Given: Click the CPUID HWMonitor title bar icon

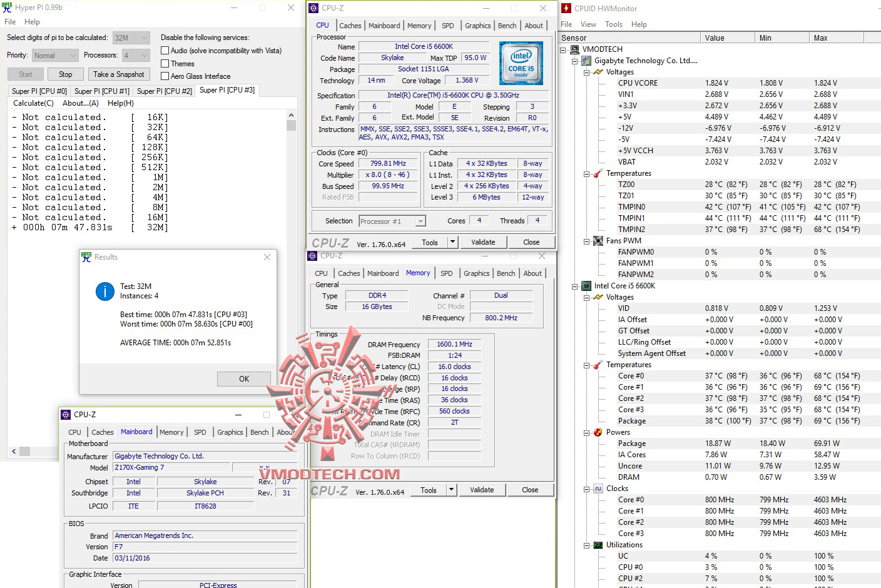Looking at the screenshot, I should [566, 8].
